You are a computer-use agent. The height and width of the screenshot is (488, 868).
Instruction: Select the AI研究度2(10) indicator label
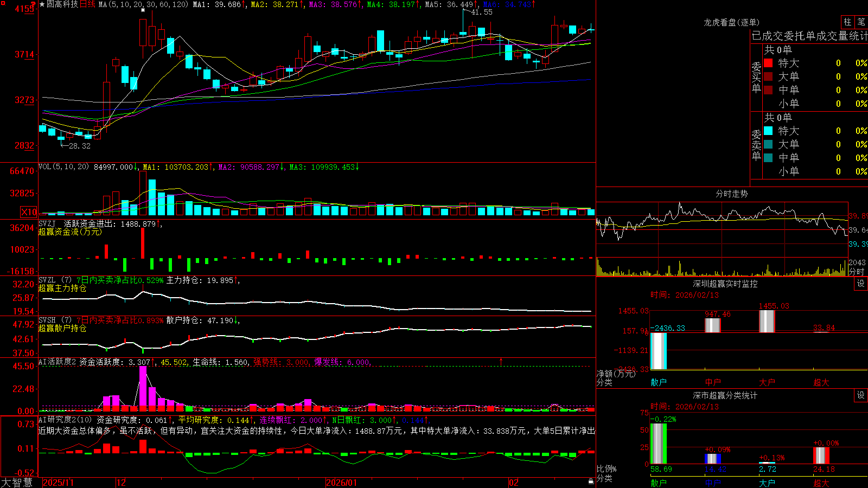coord(65,420)
